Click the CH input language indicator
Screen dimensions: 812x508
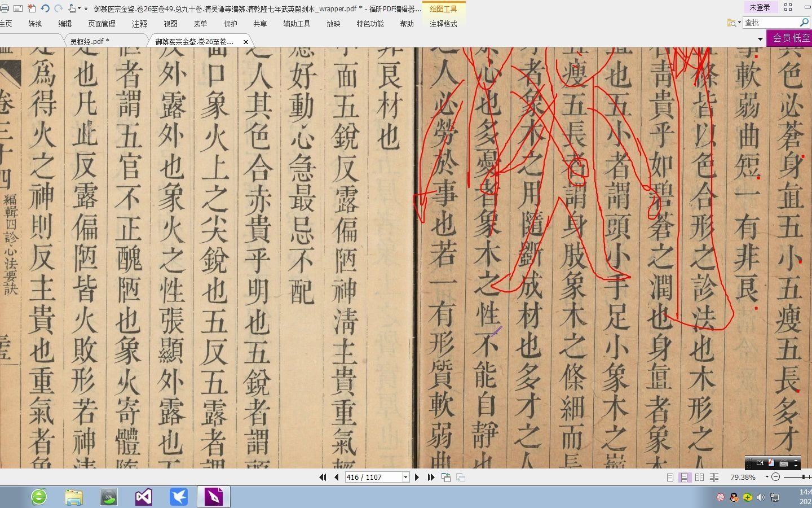760,463
